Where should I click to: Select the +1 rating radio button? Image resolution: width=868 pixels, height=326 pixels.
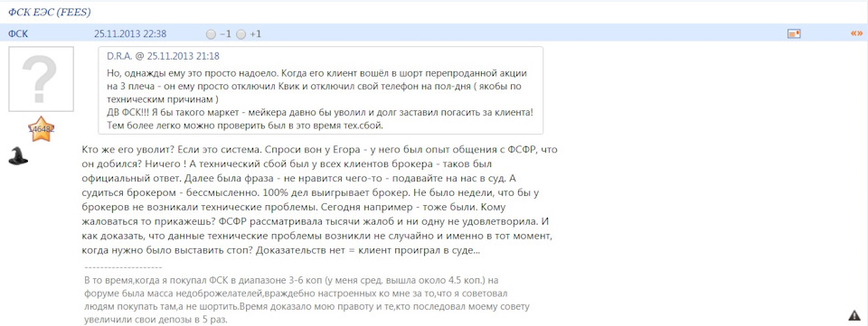coord(241,34)
